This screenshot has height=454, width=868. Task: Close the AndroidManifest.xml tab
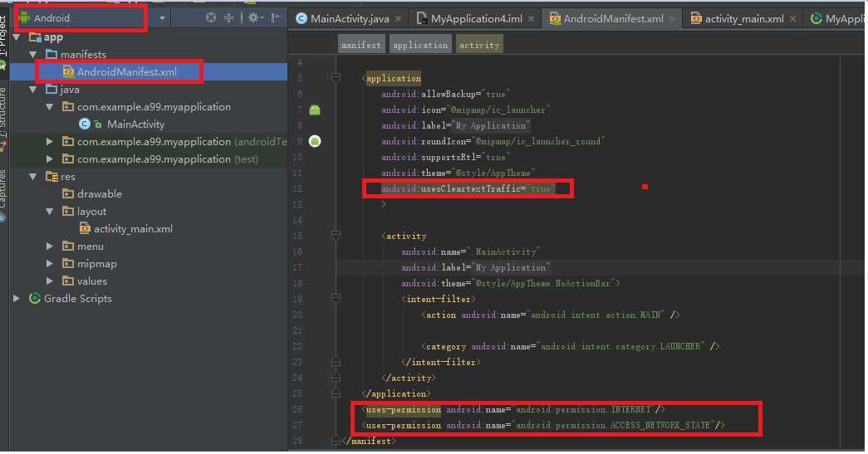tap(672, 19)
